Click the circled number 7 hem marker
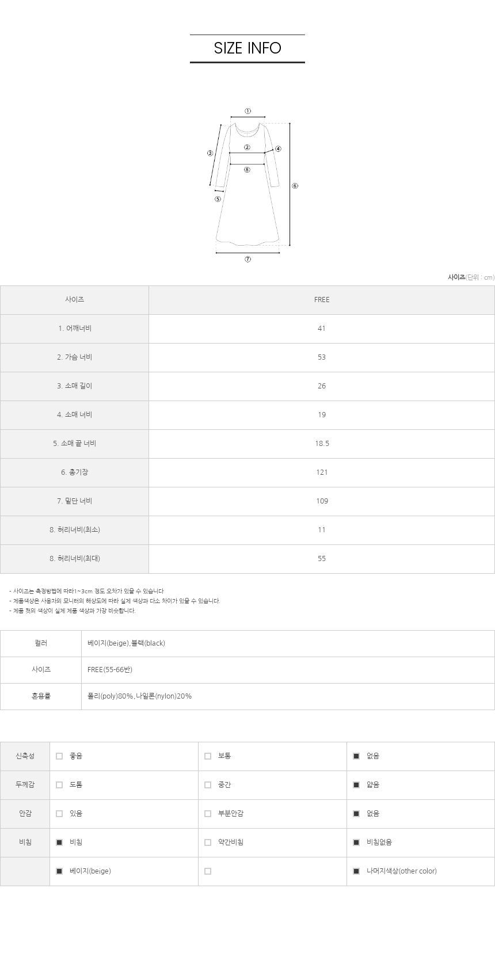 247,259
